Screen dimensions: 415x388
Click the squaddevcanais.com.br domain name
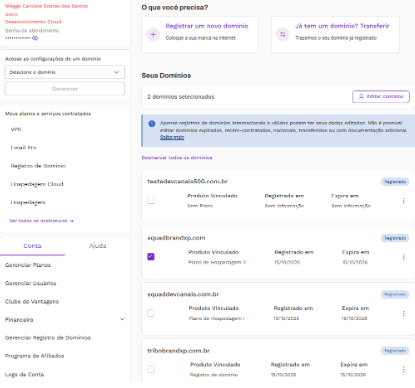(183, 294)
